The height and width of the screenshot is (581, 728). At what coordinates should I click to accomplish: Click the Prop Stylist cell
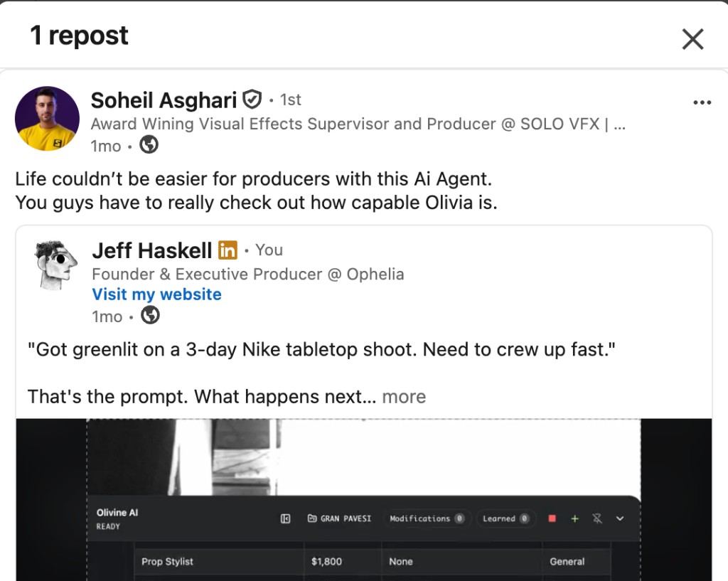click(x=220, y=562)
